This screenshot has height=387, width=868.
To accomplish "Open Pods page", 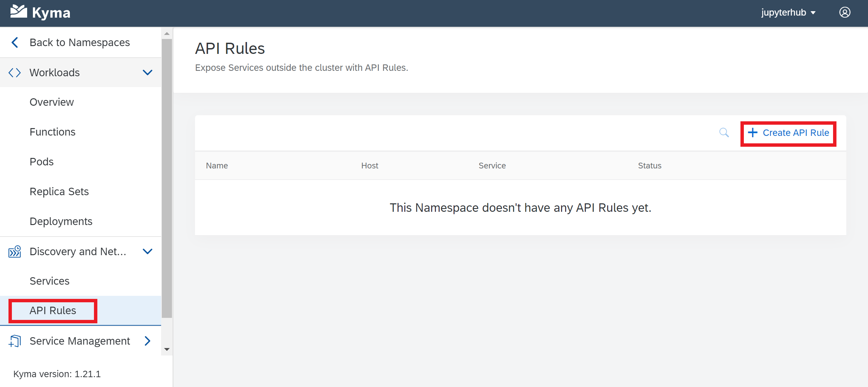I will 81,162.
